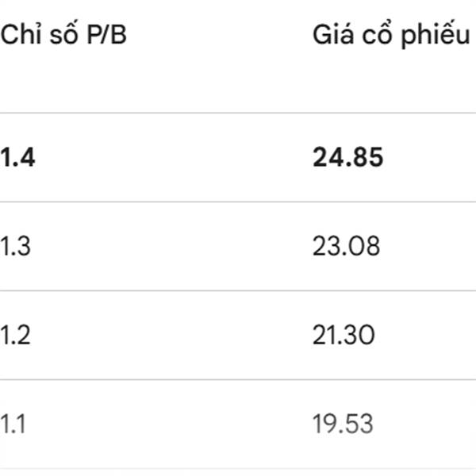Pick the stock price 23.08 cell
The height and width of the screenshot is (476, 476).
tap(346, 246)
